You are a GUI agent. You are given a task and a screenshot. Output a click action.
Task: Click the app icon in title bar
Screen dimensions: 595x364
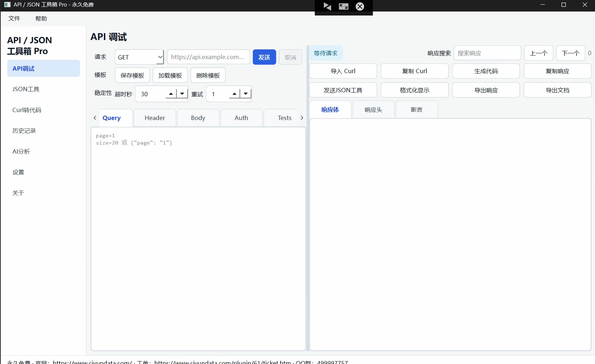click(x=7, y=5)
